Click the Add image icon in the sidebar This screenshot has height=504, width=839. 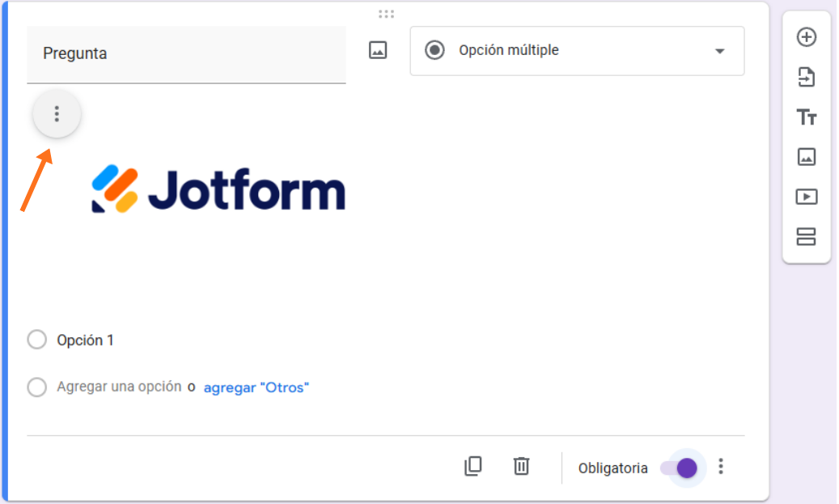coord(807,157)
